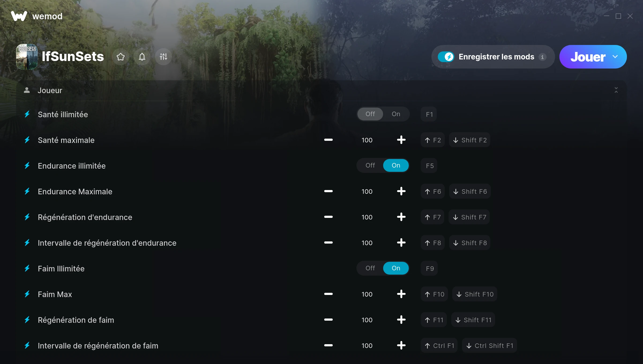
Task: Open the mod settings sliders icon
Action: pos(163,57)
